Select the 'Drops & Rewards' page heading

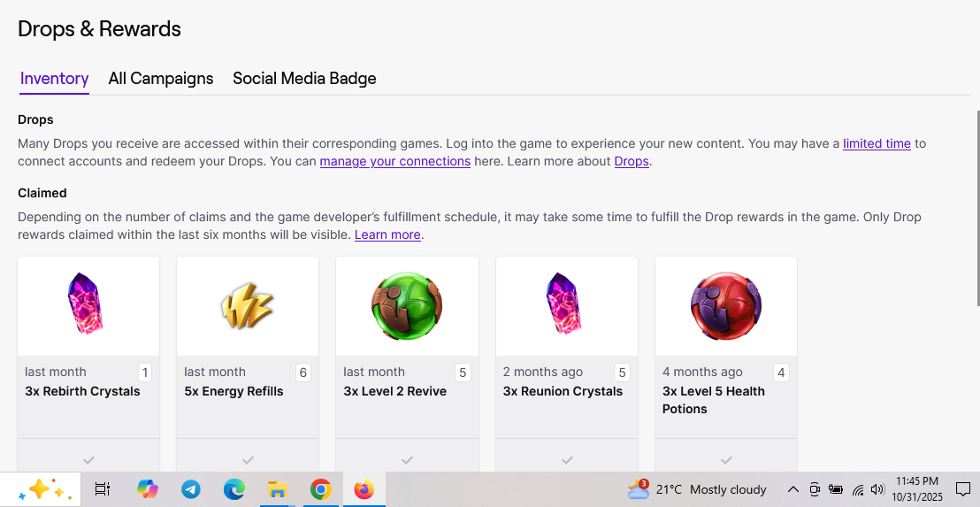99,29
